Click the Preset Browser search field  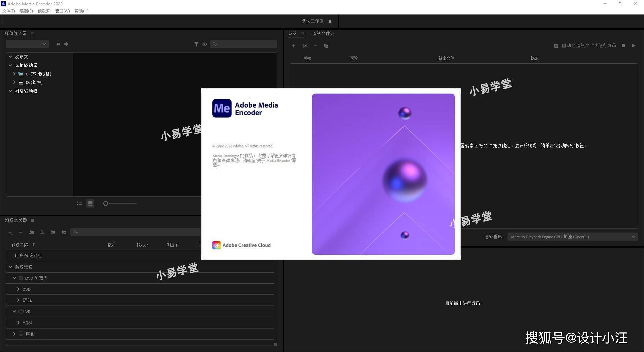tap(136, 232)
